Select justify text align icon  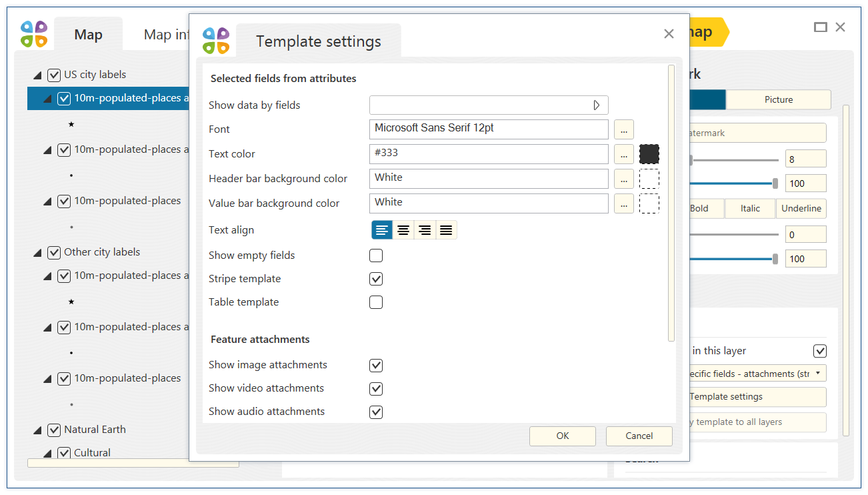click(x=446, y=230)
